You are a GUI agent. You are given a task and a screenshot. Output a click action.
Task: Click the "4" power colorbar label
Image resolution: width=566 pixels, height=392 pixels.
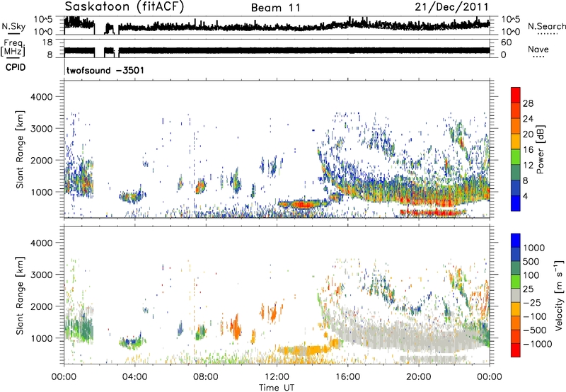point(525,197)
